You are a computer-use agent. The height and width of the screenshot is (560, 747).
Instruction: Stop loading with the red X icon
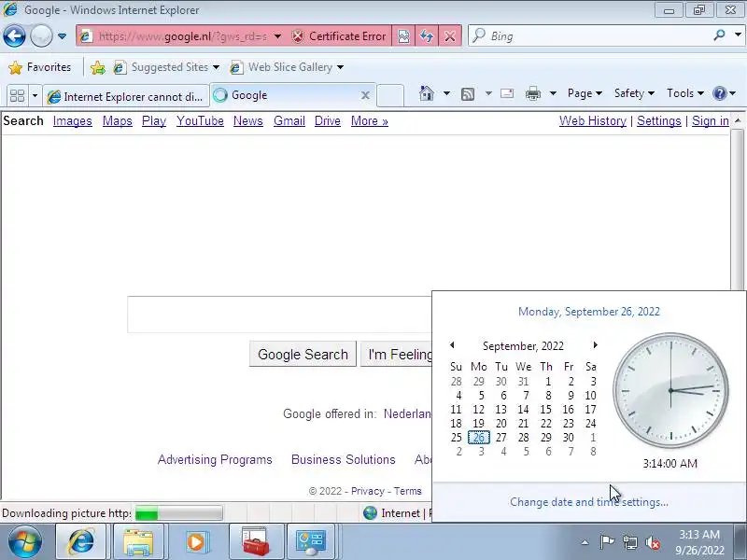click(x=449, y=36)
